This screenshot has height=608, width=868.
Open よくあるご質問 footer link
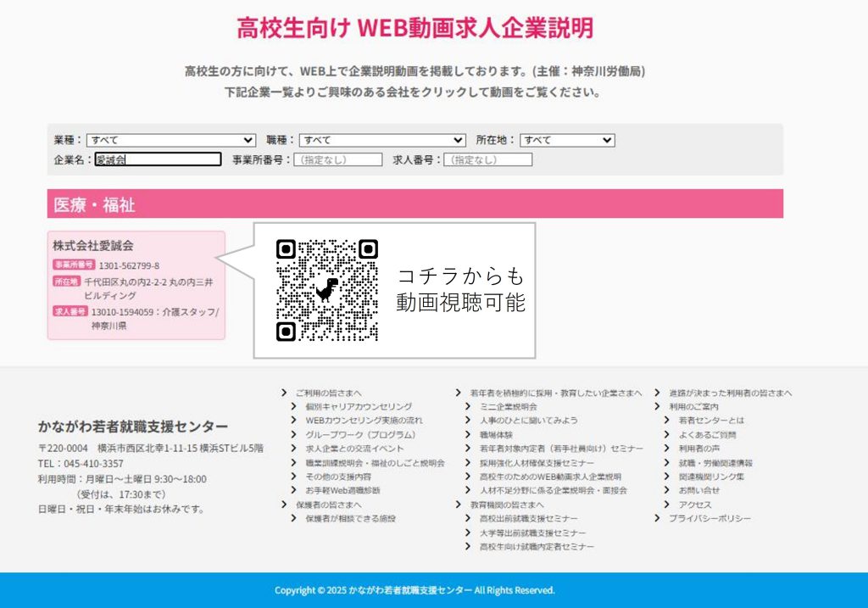[707, 434]
